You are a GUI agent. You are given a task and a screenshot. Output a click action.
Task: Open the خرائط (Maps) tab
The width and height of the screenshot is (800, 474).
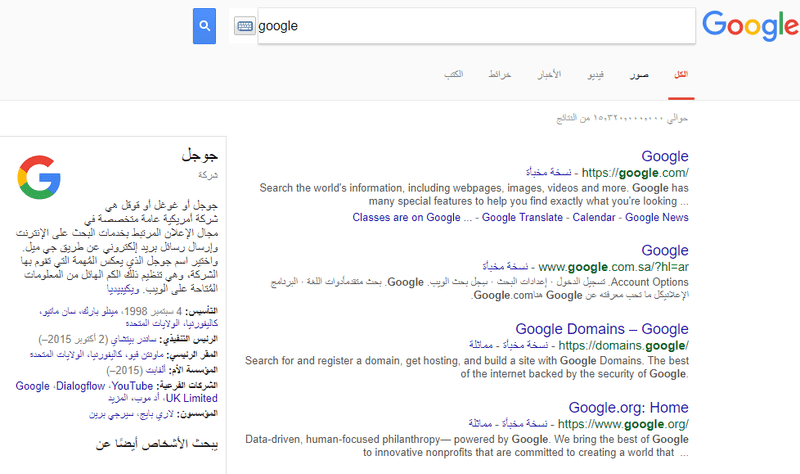click(x=500, y=76)
